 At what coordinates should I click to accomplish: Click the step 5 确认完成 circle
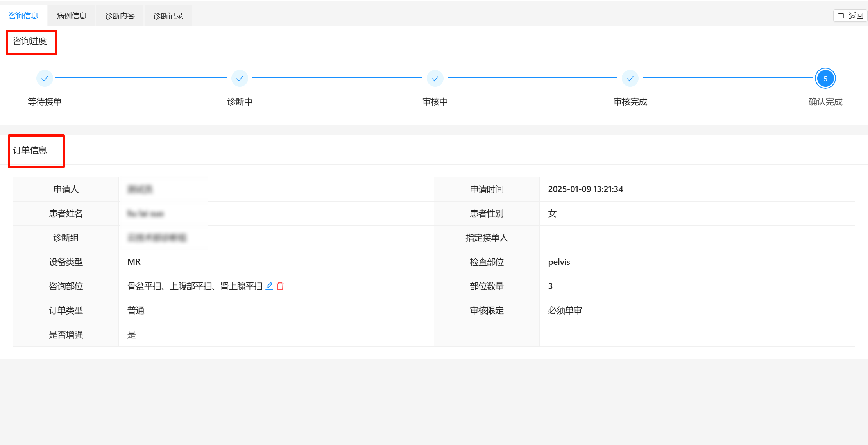[x=825, y=79]
